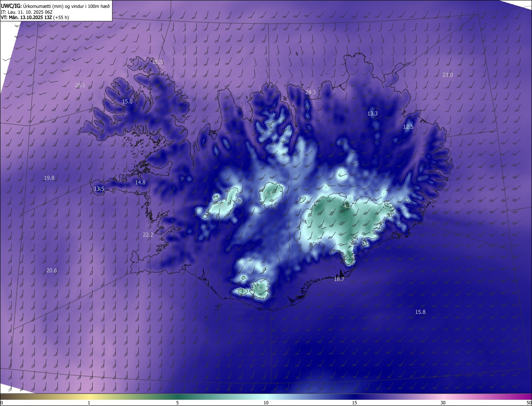Click the 14.8 value label
Image resolution: width=532 pixels, height=406 pixels.
pos(140,183)
